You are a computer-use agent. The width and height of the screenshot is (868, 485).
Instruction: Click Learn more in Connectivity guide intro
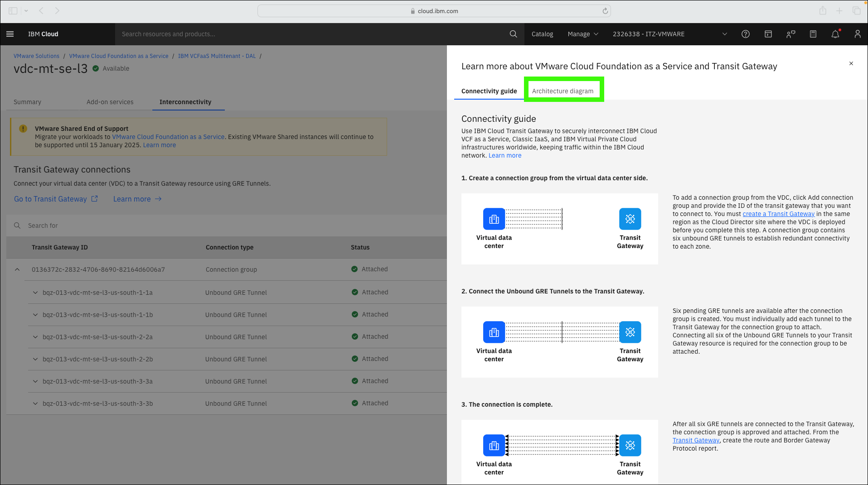(x=505, y=155)
